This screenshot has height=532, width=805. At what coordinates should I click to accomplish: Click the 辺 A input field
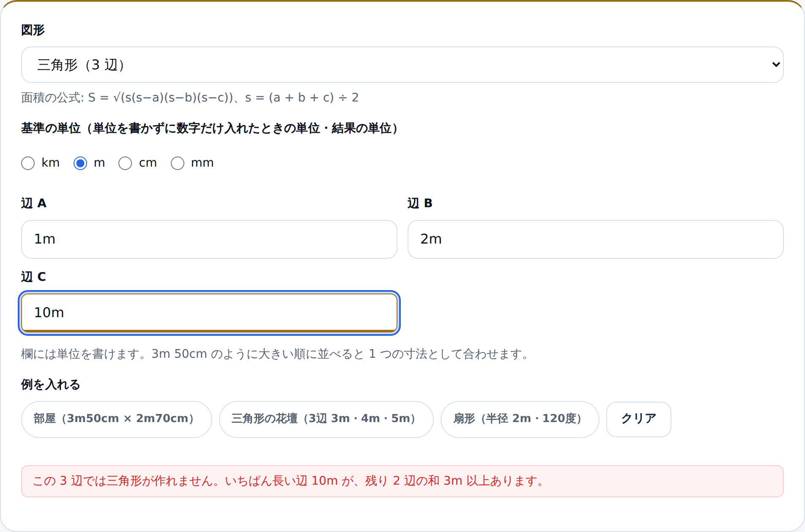coord(209,239)
